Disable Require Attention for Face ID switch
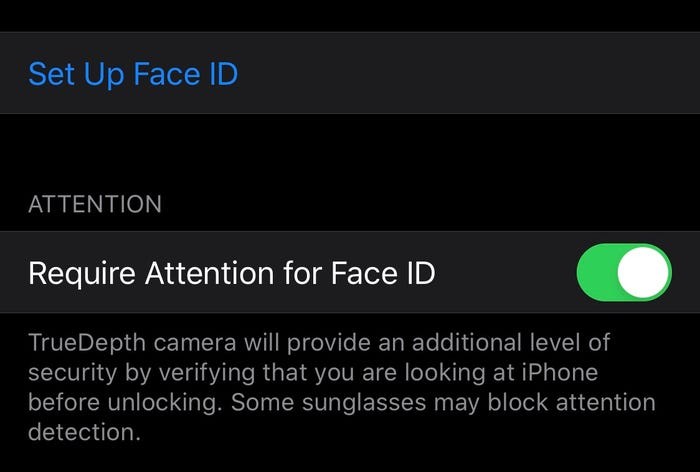This screenshot has height=472, width=700. click(x=624, y=272)
